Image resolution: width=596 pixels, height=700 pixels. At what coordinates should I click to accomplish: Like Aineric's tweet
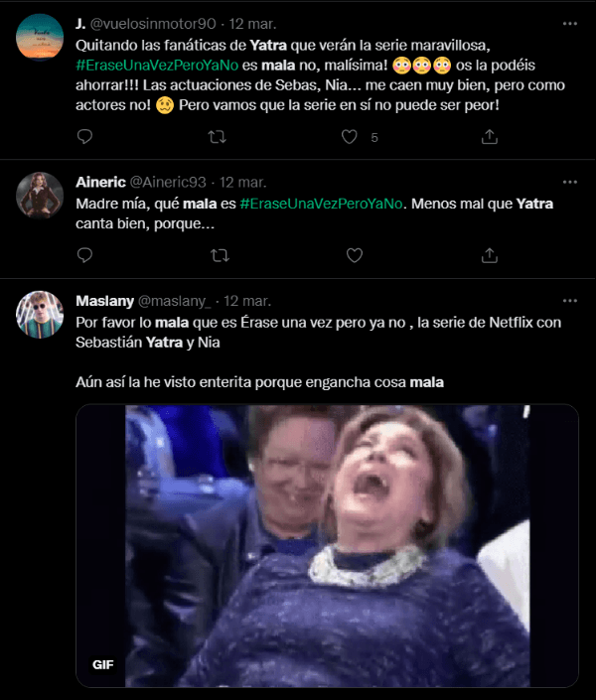[355, 255]
